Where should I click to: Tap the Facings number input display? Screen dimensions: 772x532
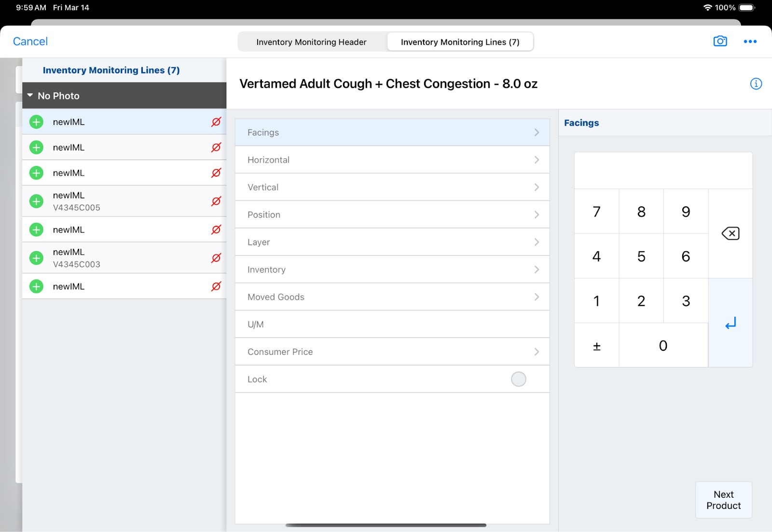click(663, 171)
